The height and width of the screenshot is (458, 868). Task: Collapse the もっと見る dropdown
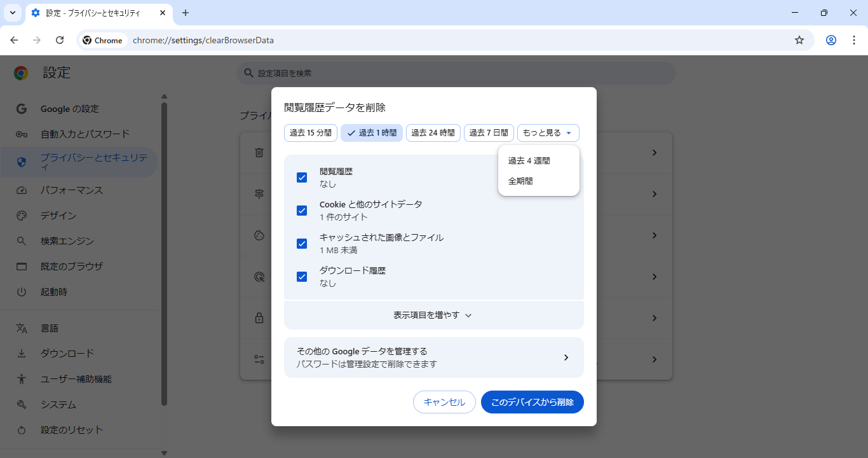click(548, 133)
